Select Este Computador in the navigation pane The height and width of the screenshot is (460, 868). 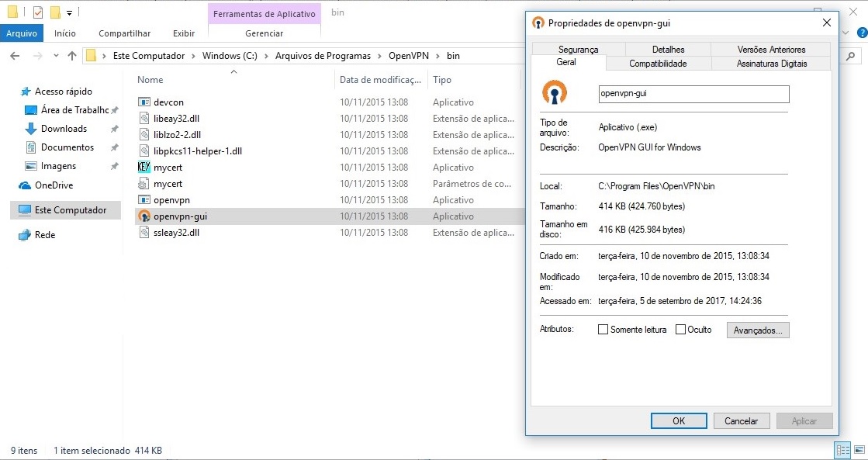tap(65, 210)
